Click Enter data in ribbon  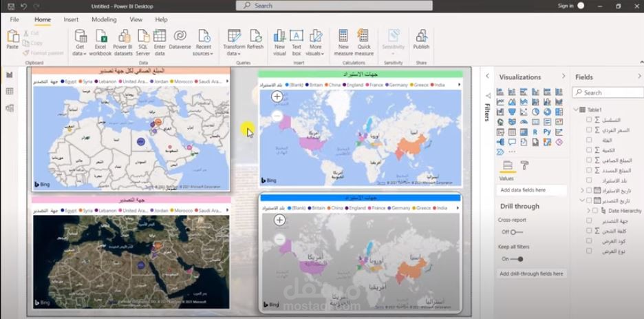[x=160, y=42]
